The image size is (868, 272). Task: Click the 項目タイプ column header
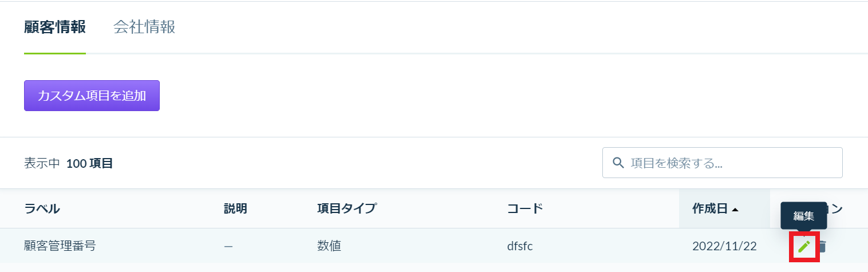point(346,209)
